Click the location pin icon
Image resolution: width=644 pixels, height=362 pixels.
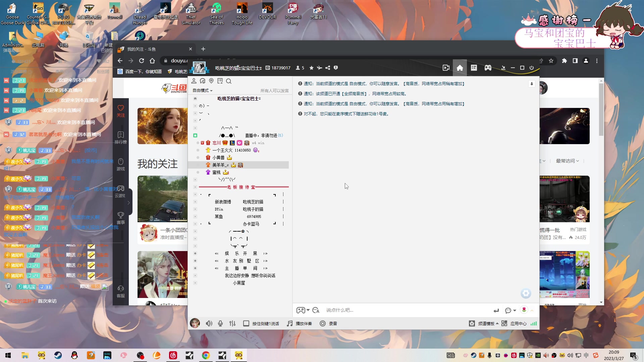(211, 81)
